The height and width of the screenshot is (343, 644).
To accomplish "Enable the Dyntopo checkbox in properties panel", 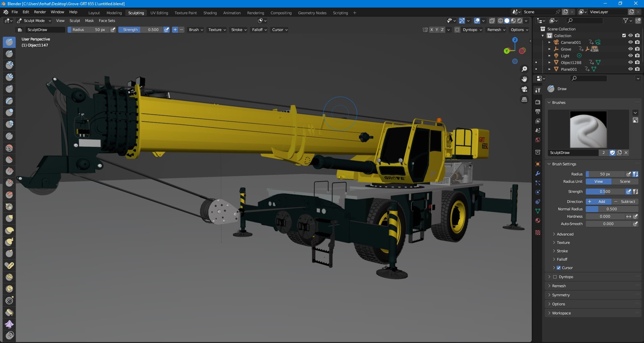I will (x=555, y=277).
